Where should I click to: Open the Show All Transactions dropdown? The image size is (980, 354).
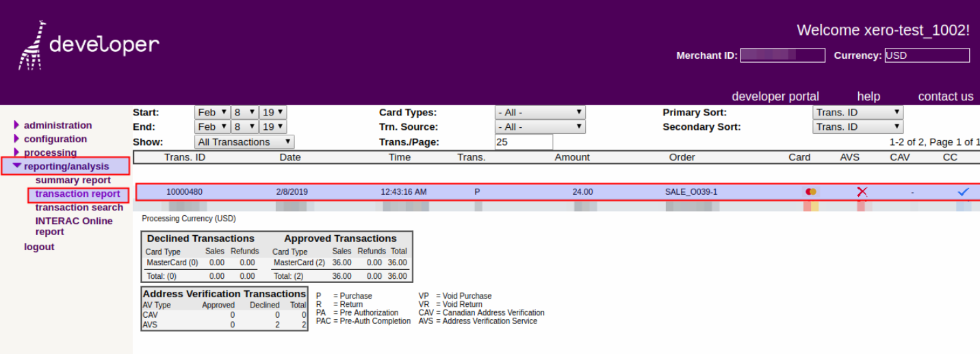(244, 142)
